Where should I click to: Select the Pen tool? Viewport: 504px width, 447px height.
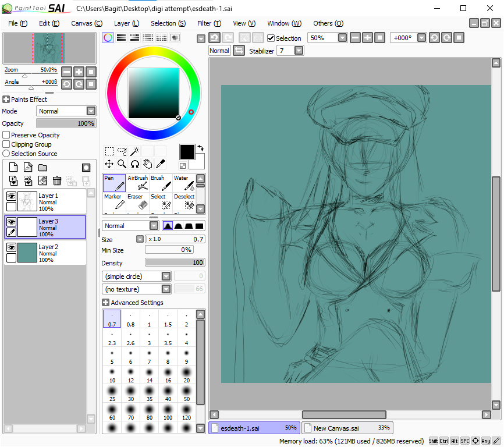pos(114,183)
